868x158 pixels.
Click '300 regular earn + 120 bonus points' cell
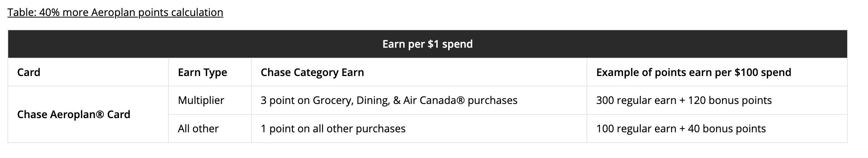(717, 100)
